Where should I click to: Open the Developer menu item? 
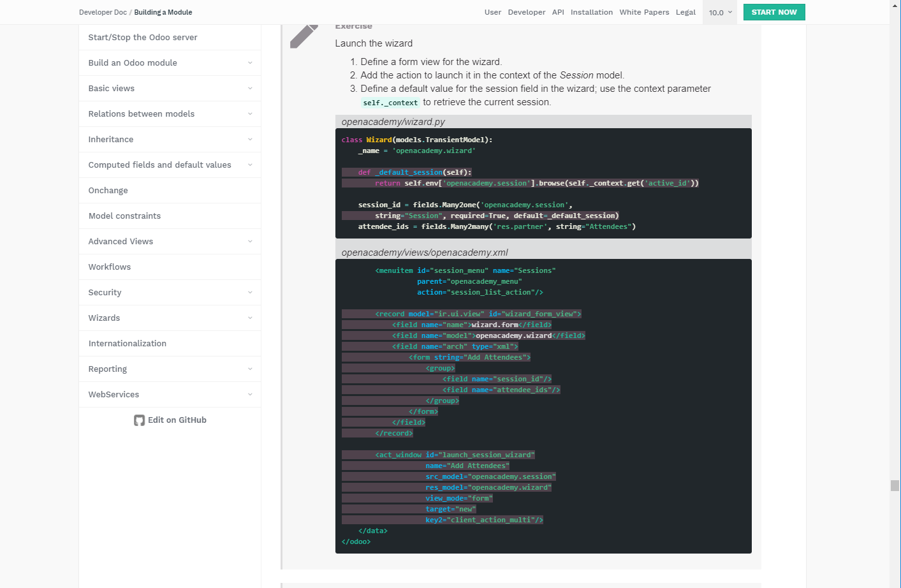(526, 11)
